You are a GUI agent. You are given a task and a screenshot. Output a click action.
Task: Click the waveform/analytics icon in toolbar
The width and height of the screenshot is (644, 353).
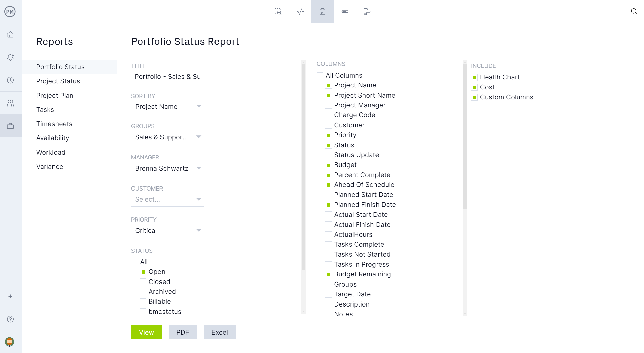(301, 12)
